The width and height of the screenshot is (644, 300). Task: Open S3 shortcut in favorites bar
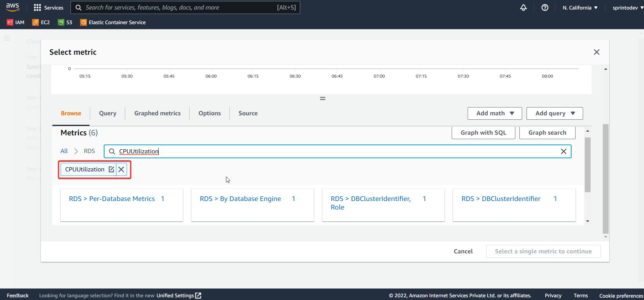(x=65, y=22)
